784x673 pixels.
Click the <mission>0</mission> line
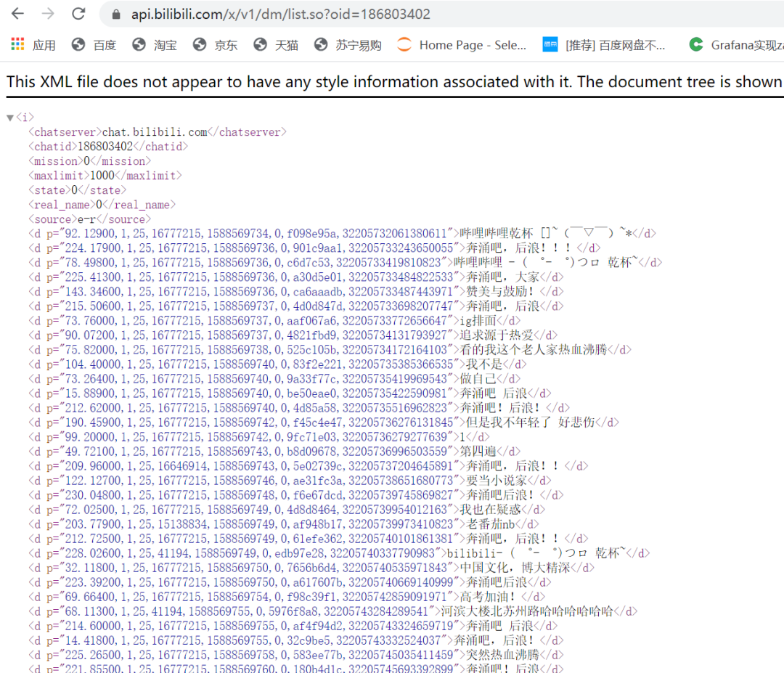tap(89, 161)
